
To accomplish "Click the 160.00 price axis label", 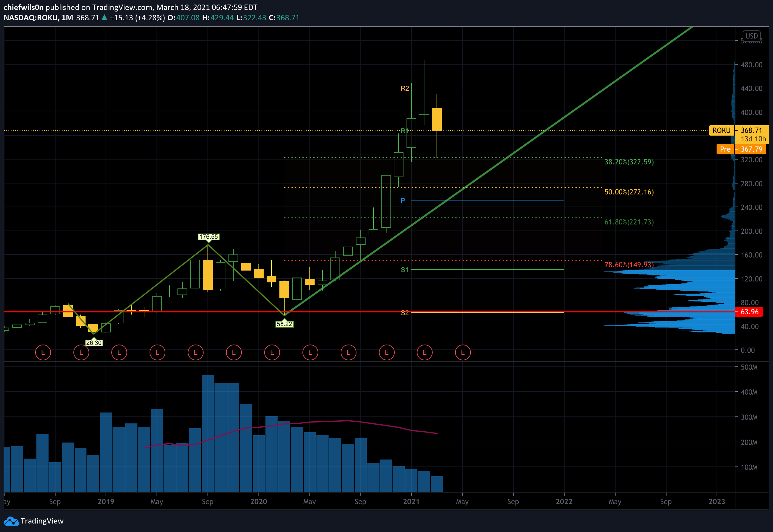I will 751,255.
